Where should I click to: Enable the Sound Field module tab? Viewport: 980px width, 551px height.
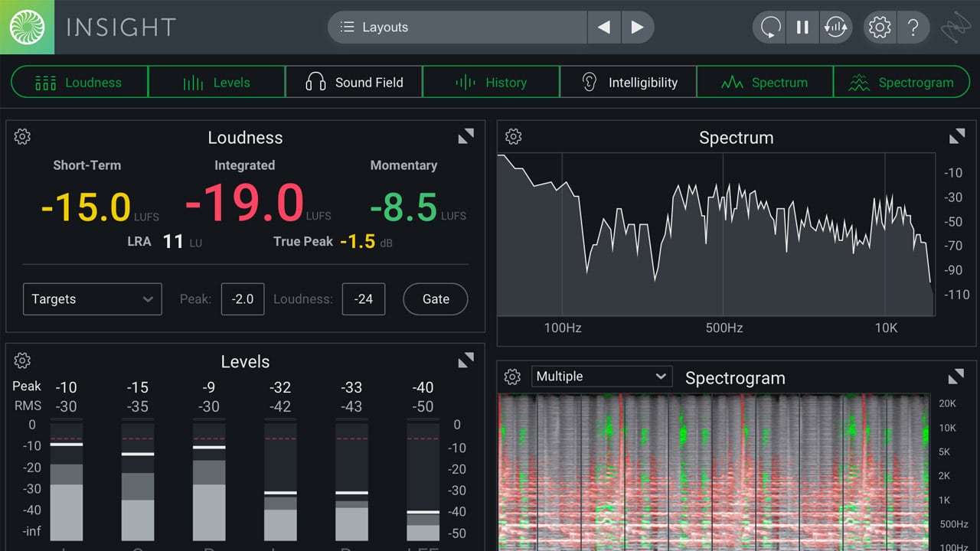(x=354, y=82)
